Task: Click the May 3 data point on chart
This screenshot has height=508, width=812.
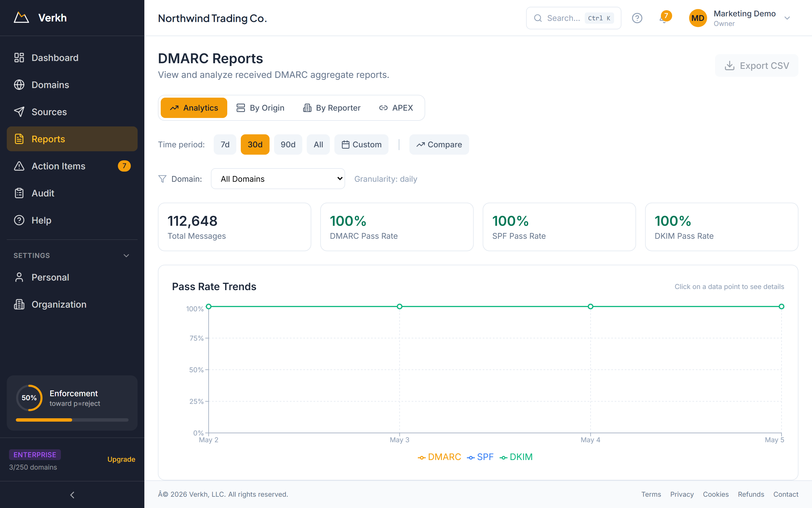Action: tap(400, 306)
